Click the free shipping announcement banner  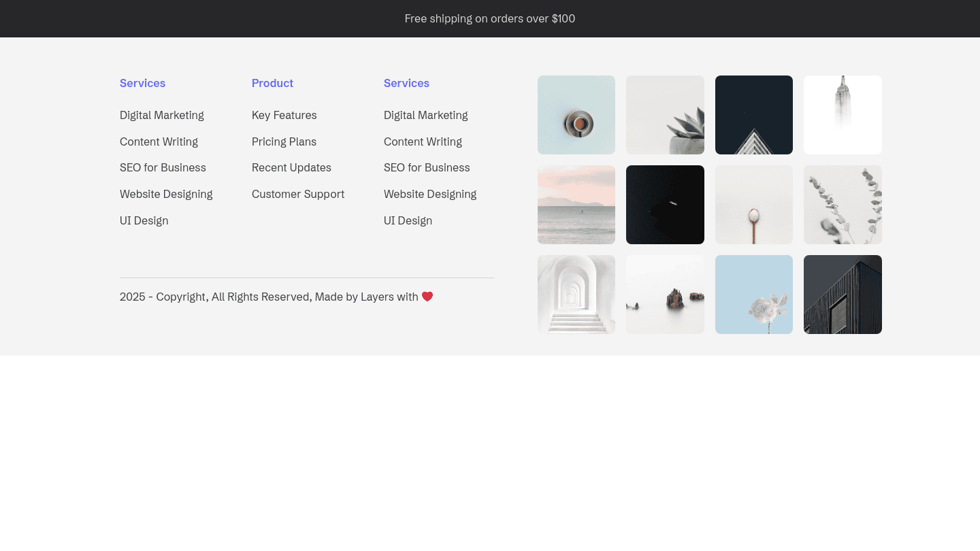pos(490,19)
